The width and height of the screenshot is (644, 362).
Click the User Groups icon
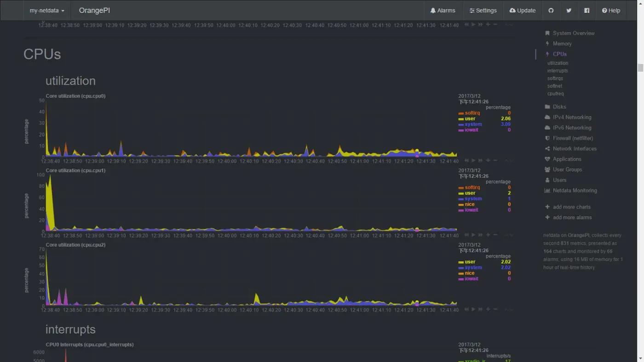[547, 170]
